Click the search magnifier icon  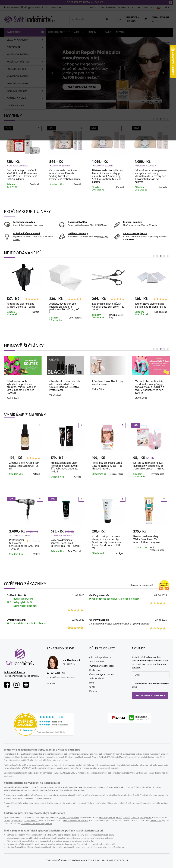pyautogui.click(x=107, y=19)
